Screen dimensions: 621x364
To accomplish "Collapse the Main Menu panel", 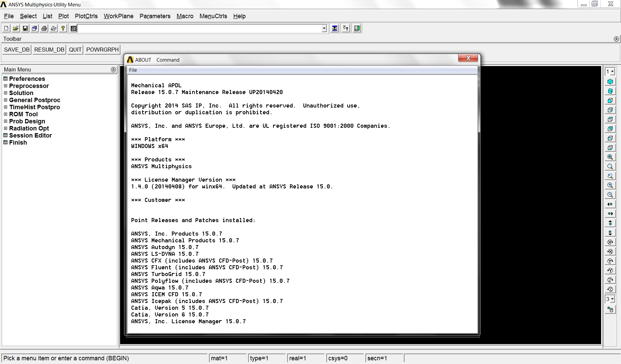I will tap(113, 69).
